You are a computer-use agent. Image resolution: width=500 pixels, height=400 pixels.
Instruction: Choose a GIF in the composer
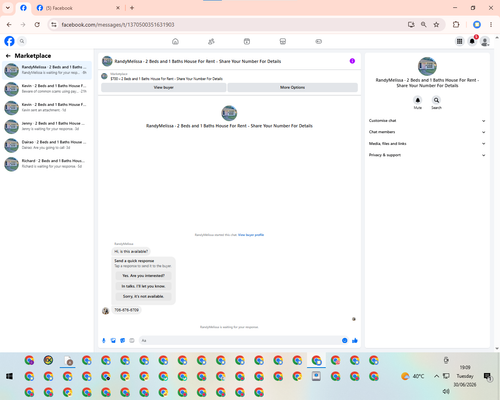[x=132, y=340]
